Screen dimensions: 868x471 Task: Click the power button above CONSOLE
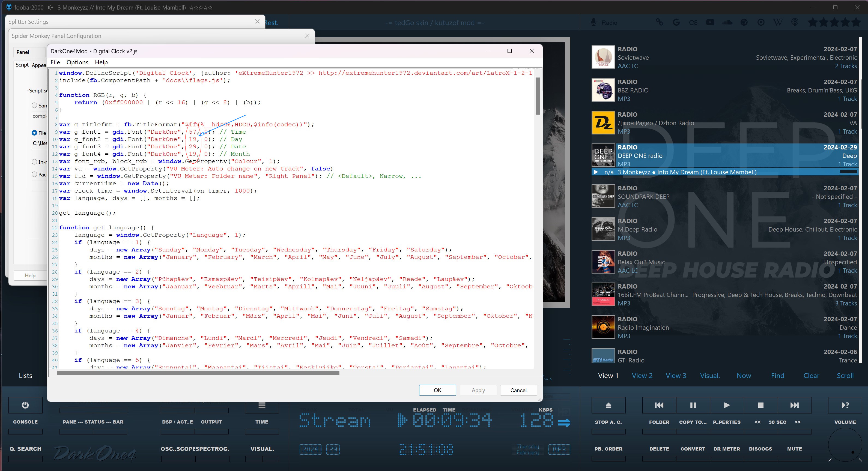pos(25,405)
